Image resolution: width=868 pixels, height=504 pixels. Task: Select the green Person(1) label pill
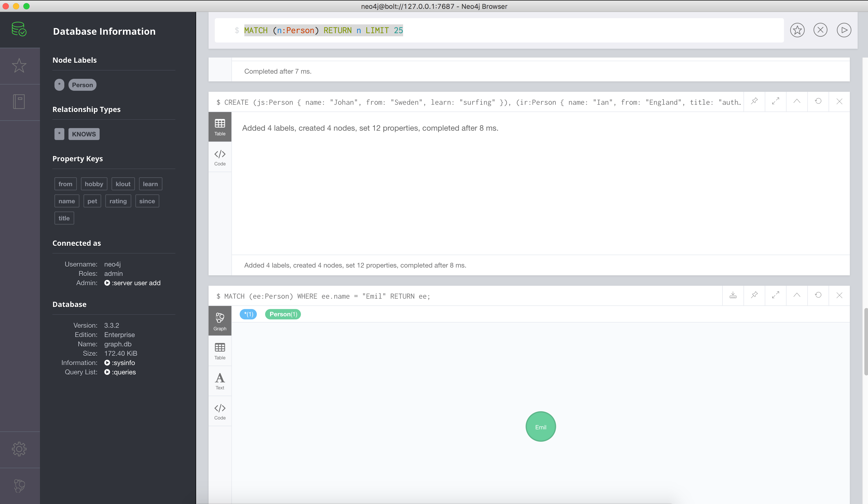[283, 314]
